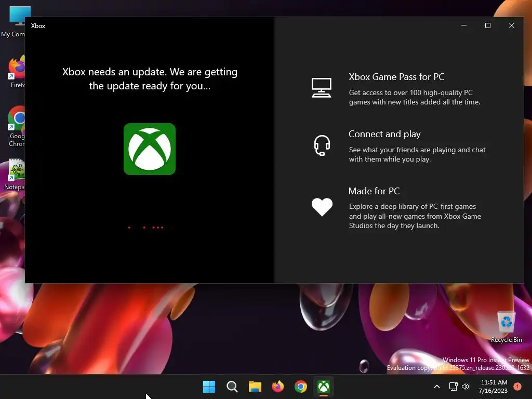Maximize the Xbox window
532x399 pixels.
[x=487, y=25]
